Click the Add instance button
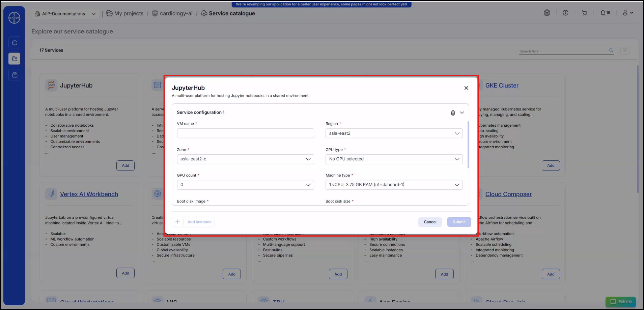Viewport: 644px width, 310px height. [x=193, y=222]
